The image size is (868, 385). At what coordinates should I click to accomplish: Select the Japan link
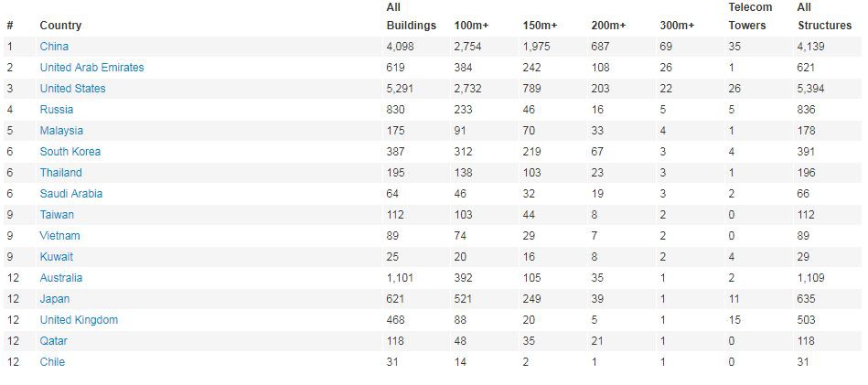click(x=55, y=299)
